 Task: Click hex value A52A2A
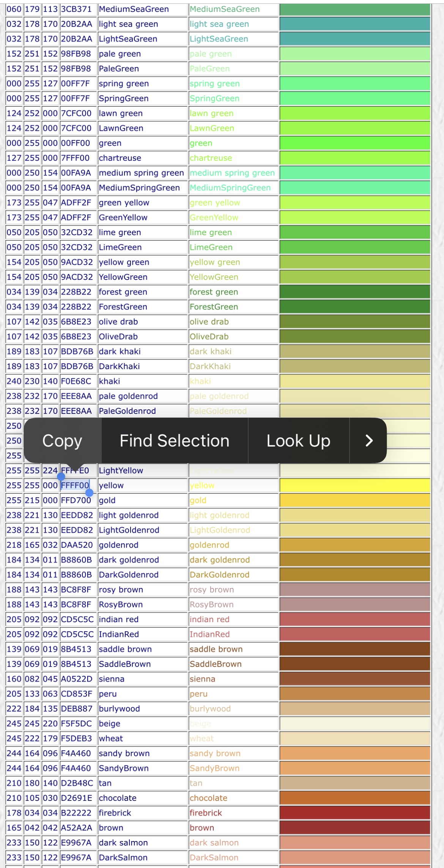76,827
